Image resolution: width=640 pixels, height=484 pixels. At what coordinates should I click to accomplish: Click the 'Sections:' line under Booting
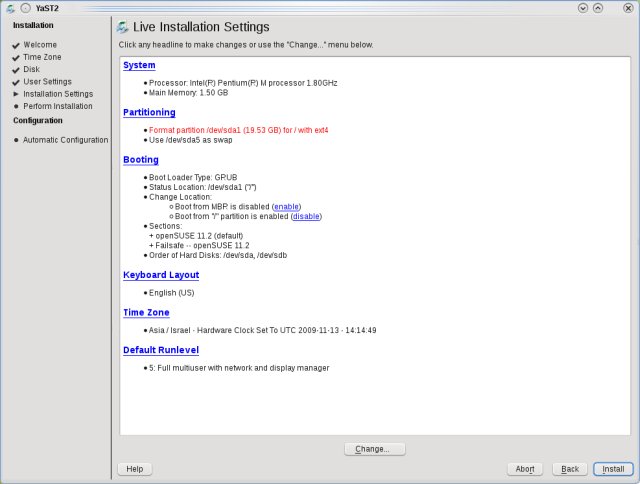[165, 226]
